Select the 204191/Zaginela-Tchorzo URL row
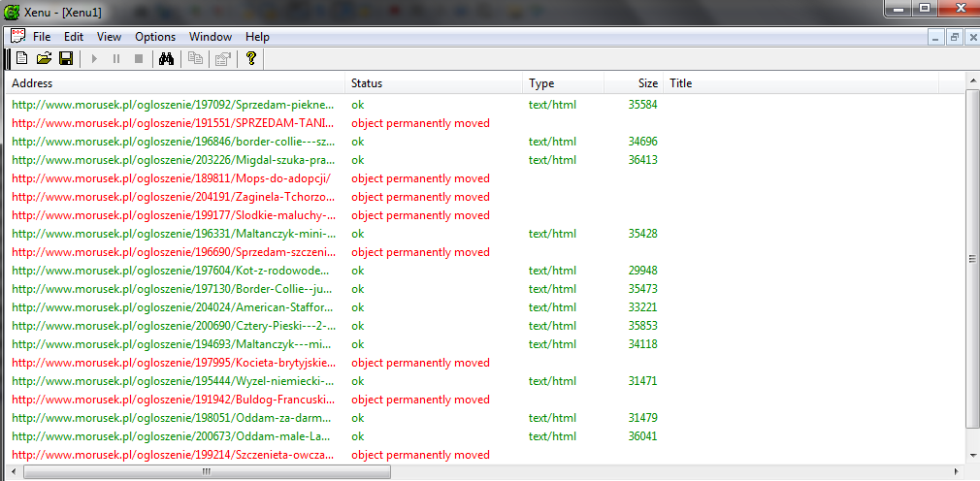This screenshot has width=980, height=481. [173, 197]
